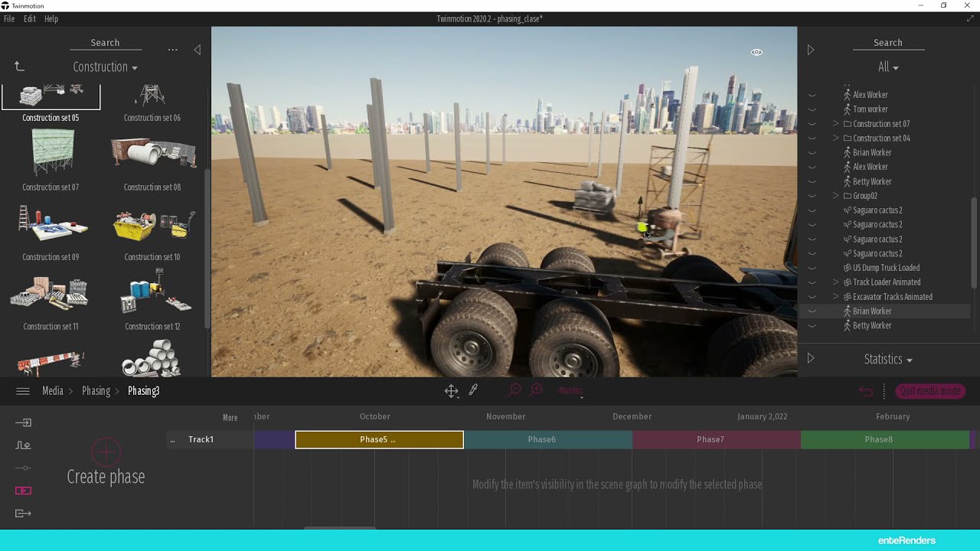Open the Export icon in the left dock
980x551 pixels.
point(23,514)
